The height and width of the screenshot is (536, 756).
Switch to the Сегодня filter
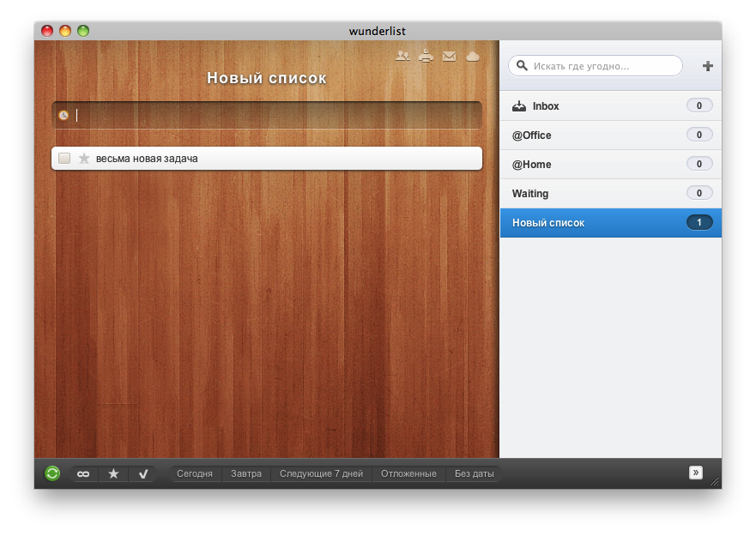(194, 473)
